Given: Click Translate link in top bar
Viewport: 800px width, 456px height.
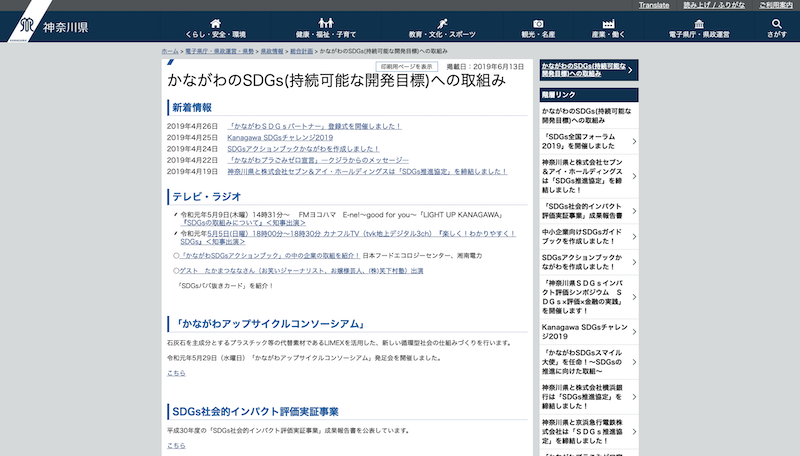Looking at the screenshot, I should click(x=654, y=5).
